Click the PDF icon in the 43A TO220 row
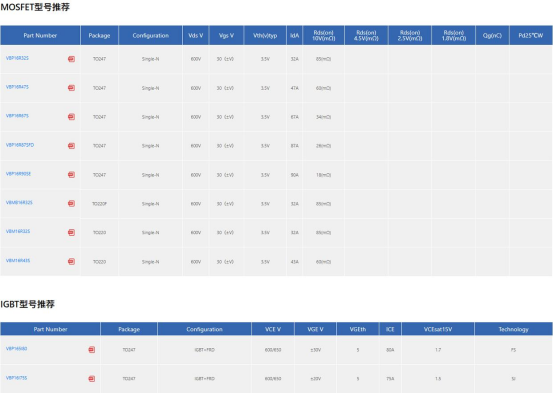This screenshot has width=553, height=393. [x=71, y=261]
